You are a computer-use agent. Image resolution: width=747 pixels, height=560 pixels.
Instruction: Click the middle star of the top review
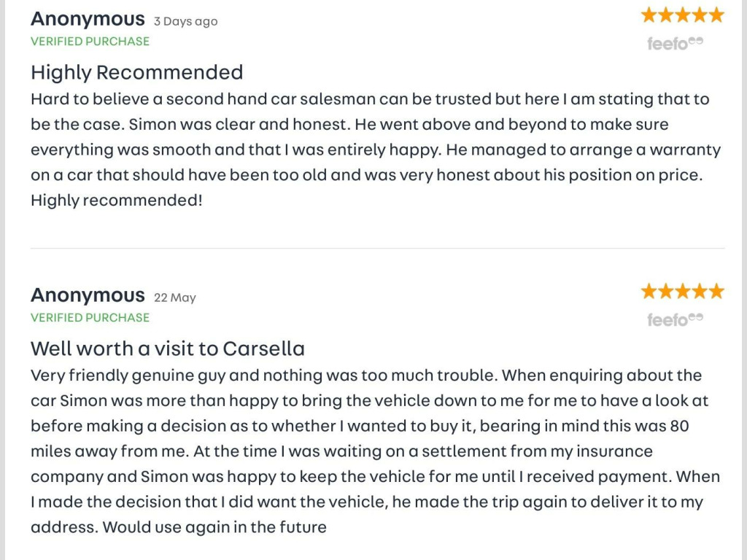[683, 15]
